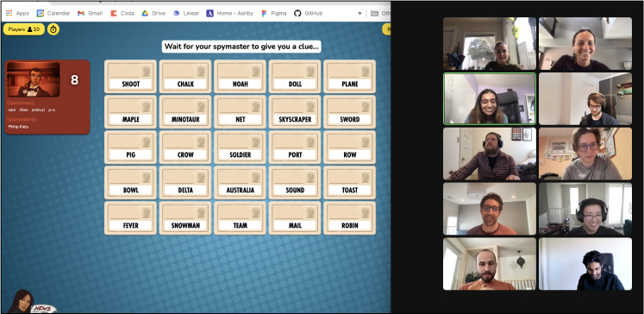Select the SNOWMAN card

[185, 218]
